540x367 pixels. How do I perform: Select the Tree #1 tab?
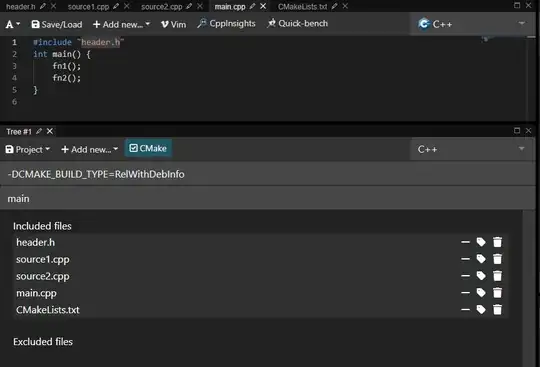(19, 132)
